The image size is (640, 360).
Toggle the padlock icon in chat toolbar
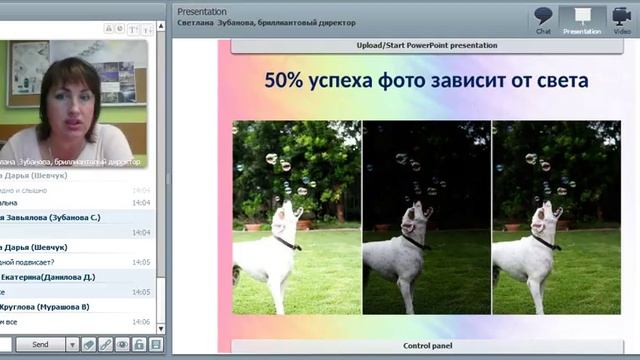(x=139, y=344)
